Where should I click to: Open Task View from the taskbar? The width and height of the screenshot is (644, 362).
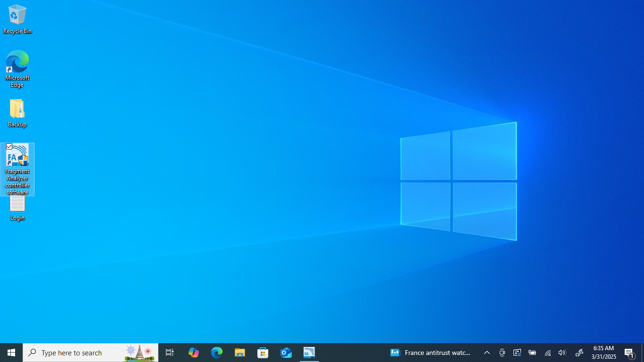(x=170, y=353)
